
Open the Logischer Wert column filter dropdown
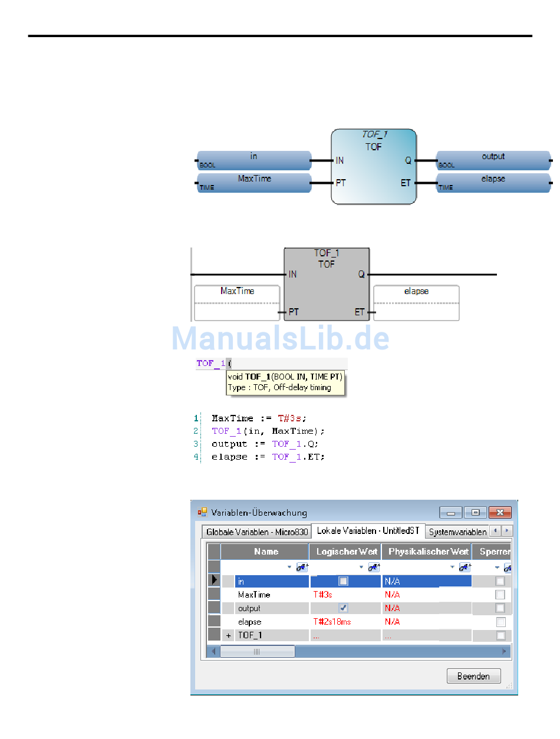pos(361,568)
